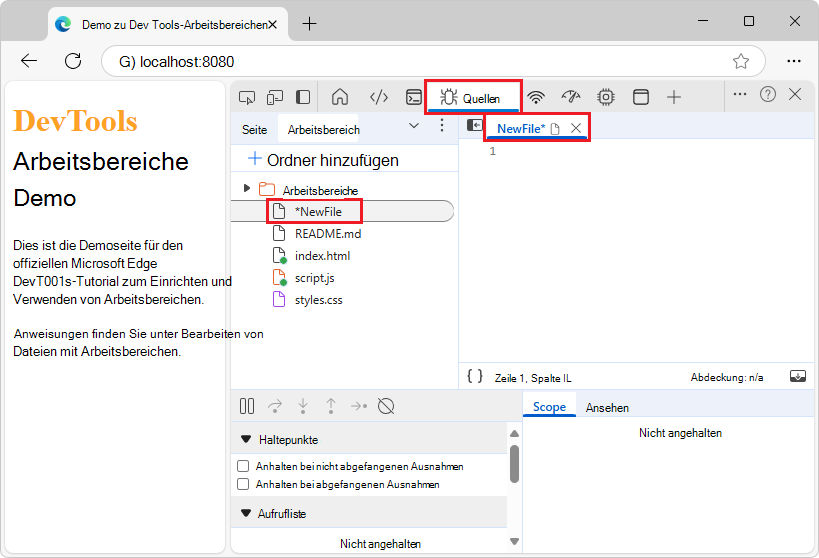Viewport: 819px width, 558px height.
Task: Open browser settings and more menu
Action: [794, 61]
